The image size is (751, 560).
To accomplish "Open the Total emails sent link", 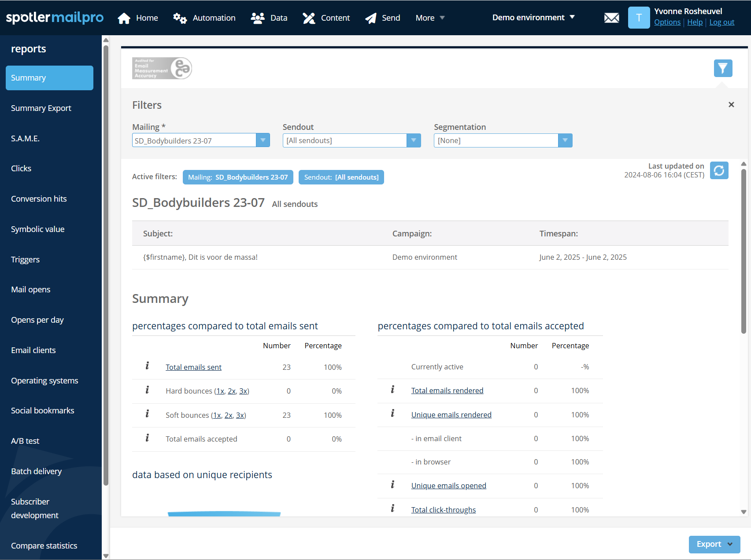I will point(193,367).
